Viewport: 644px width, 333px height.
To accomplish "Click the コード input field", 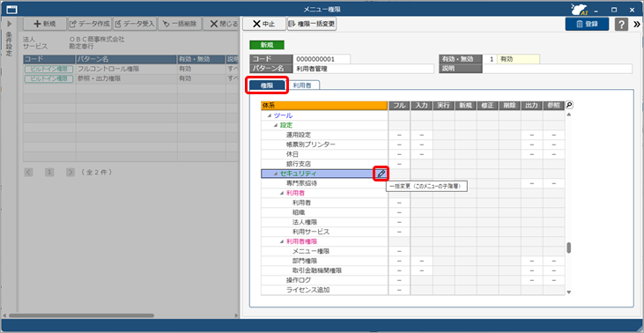I will [x=322, y=59].
